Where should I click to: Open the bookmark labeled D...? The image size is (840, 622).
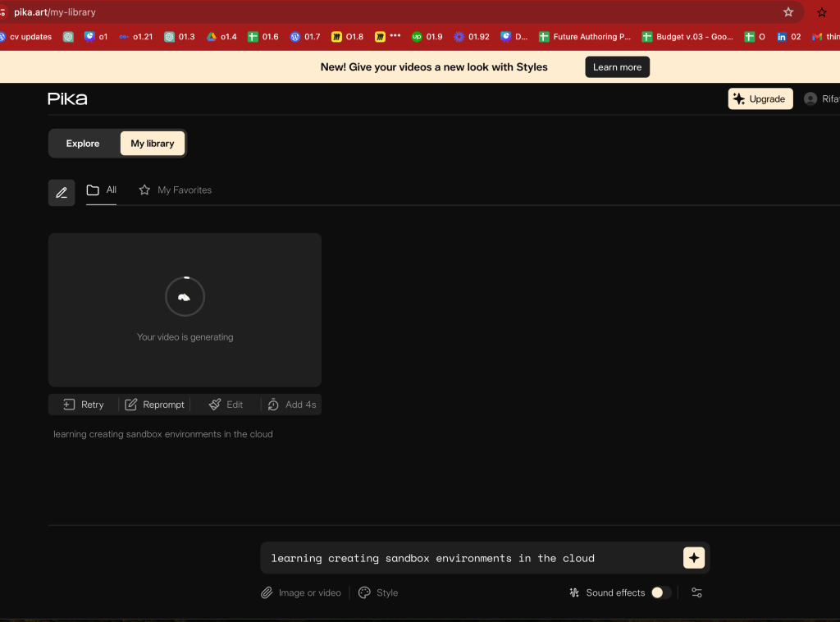[x=514, y=36]
